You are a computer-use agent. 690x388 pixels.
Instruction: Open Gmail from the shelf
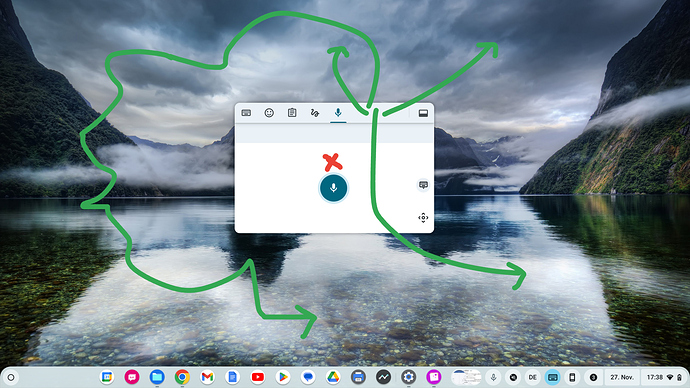[207, 377]
